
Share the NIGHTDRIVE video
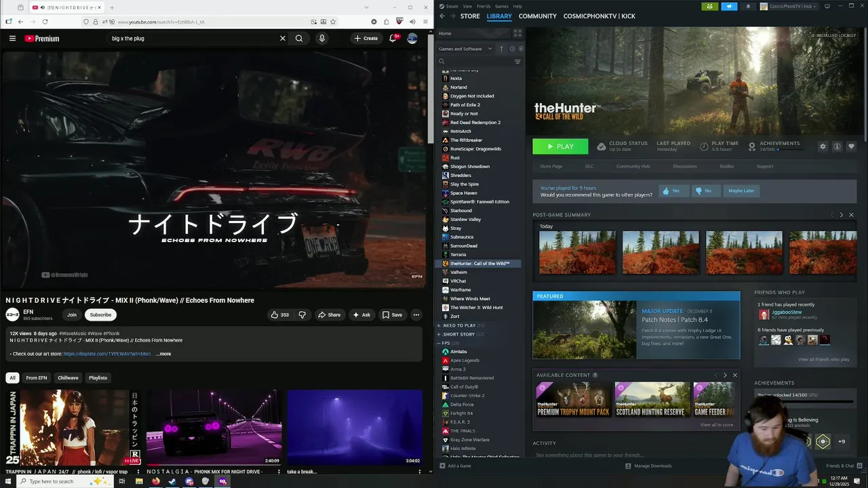pos(329,314)
